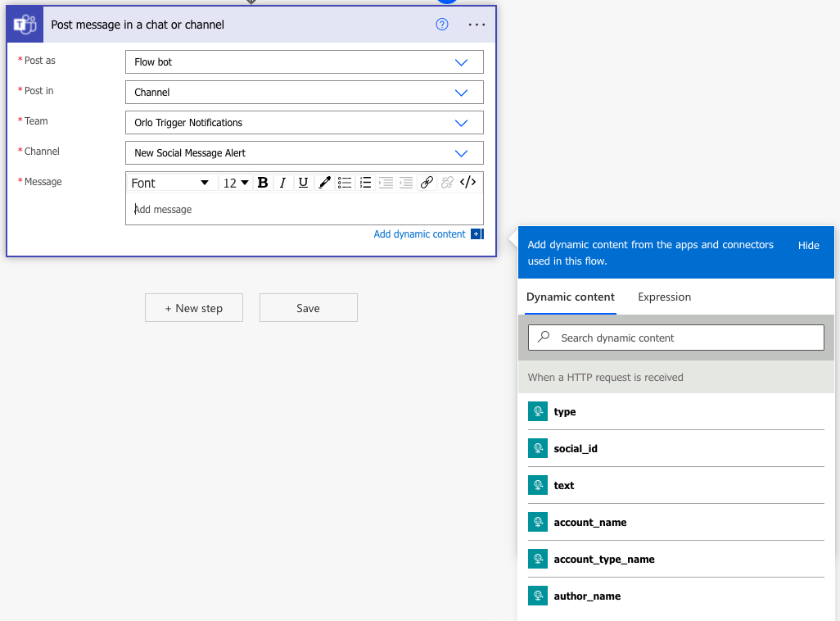Toggle underline formatting in message toolbar

point(303,183)
